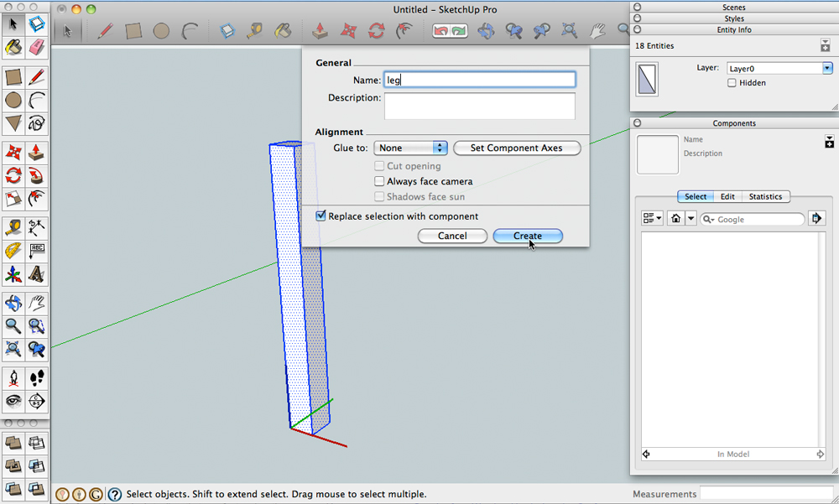Viewport: 839px width, 504px height.
Task: Open the Edit tab of the Components panel
Action: point(727,196)
